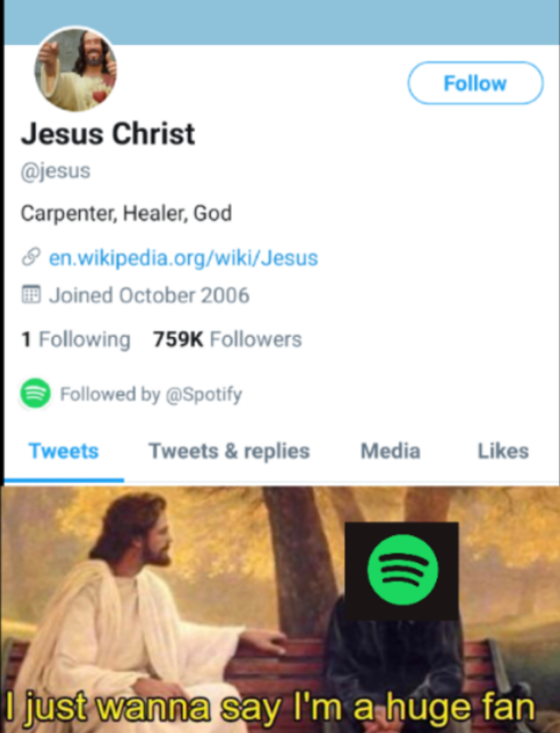View the 759K Followers list
Viewport: 560px width, 733px height.
[227, 339]
